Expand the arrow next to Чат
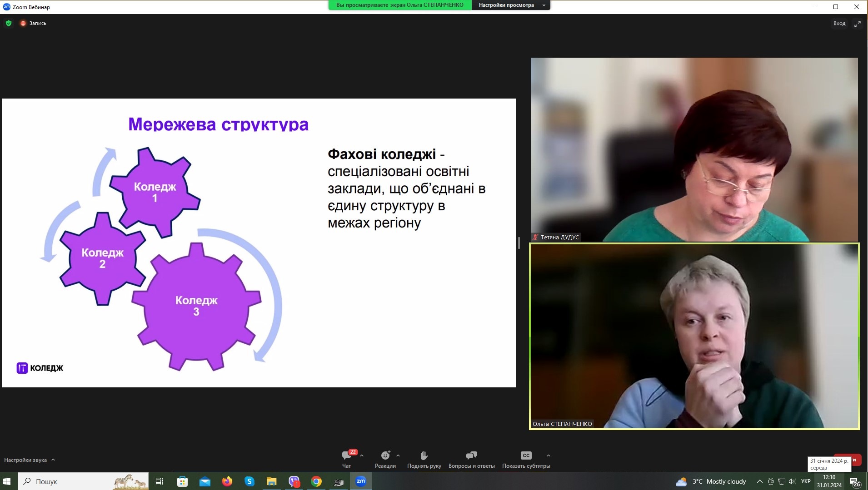 tap(362, 455)
